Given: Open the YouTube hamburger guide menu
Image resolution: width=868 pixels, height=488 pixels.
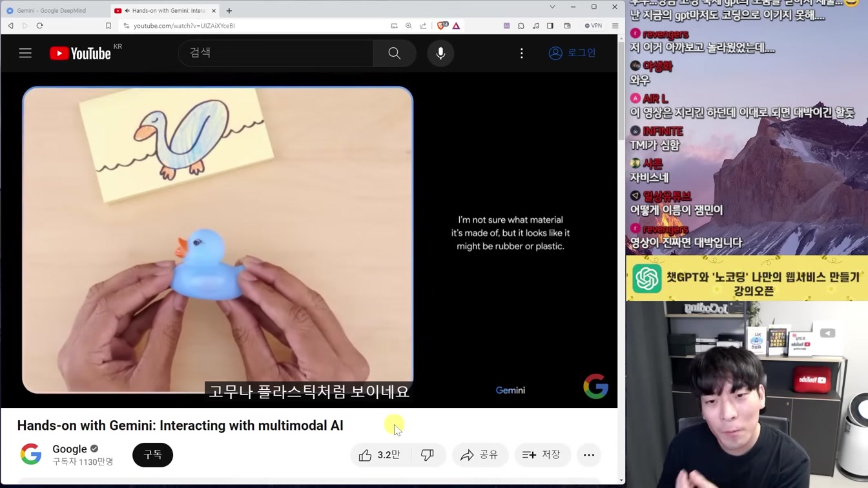Looking at the screenshot, I should point(25,53).
